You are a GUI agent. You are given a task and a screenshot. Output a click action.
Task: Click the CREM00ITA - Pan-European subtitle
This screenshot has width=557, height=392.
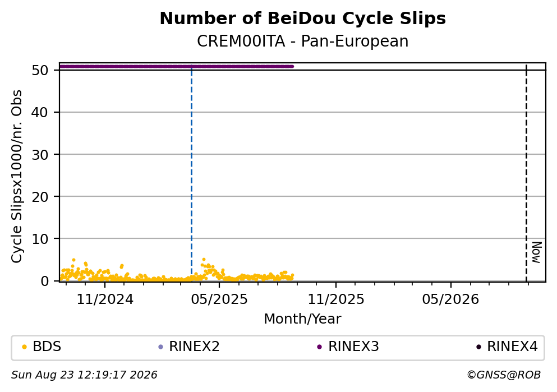tap(303, 41)
